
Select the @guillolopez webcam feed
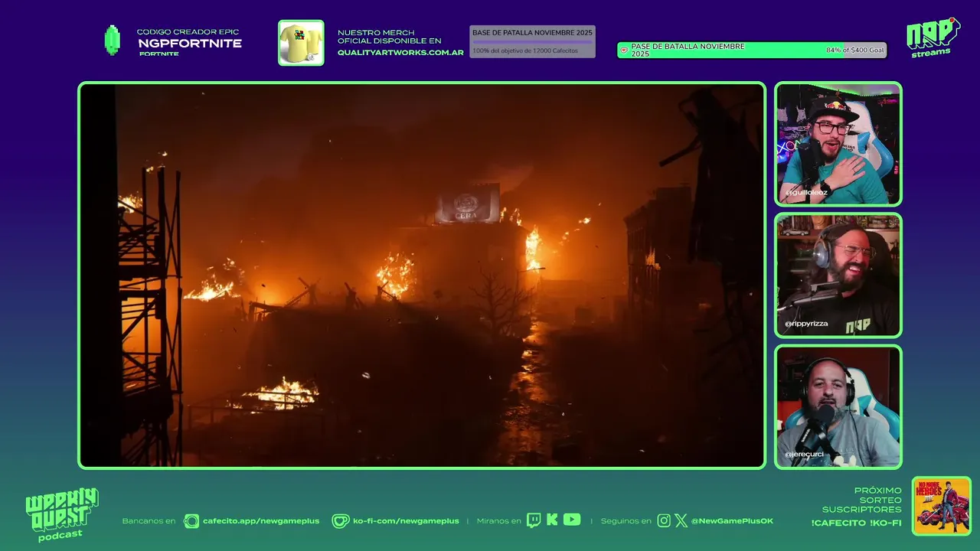pos(838,144)
